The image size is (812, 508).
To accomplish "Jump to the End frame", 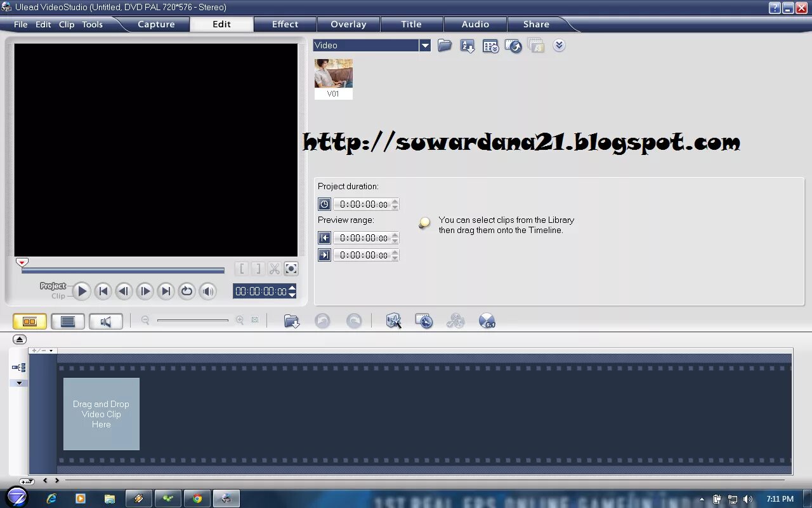I will (166, 291).
